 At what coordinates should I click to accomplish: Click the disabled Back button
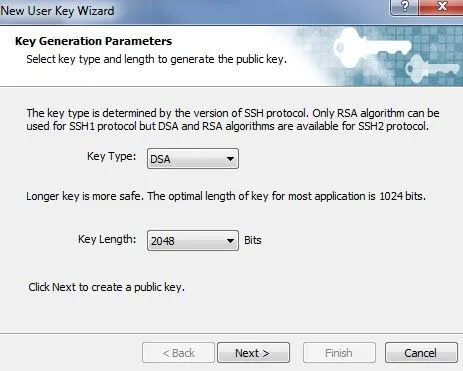tap(178, 353)
